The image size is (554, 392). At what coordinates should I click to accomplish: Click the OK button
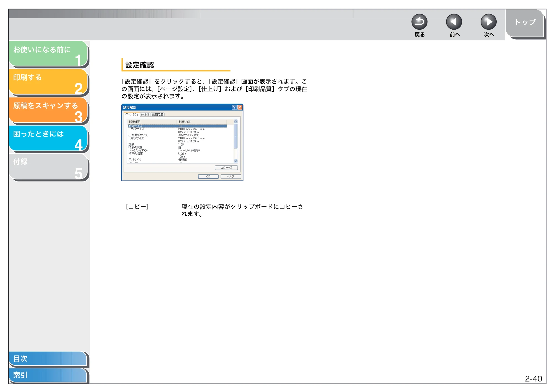[x=208, y=176]
